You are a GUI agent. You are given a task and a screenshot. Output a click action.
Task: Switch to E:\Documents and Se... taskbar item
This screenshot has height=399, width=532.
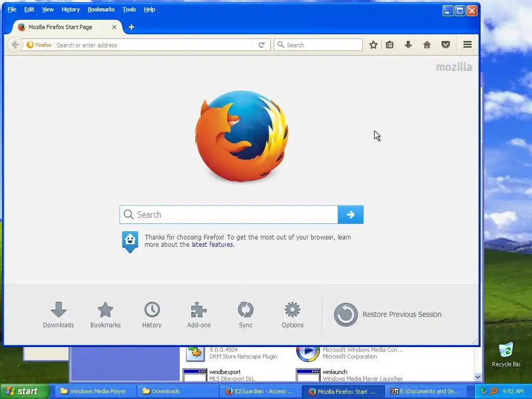[x=426, y=391]
